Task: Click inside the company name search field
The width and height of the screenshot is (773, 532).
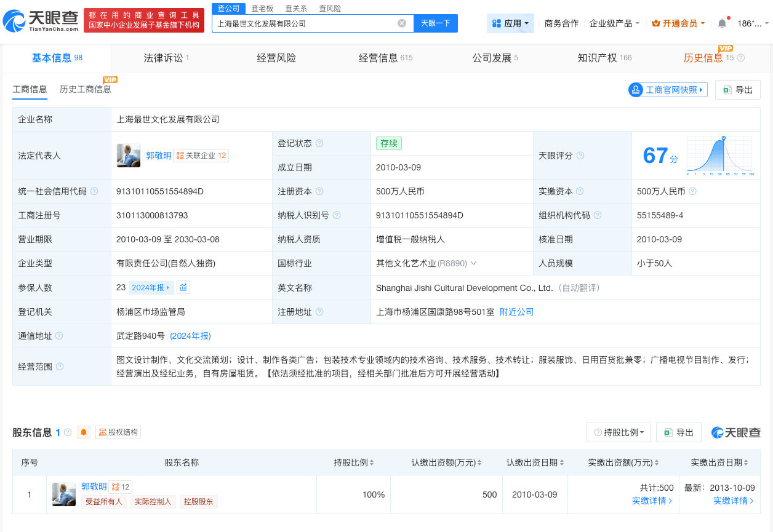Action: tap(308, 23)
